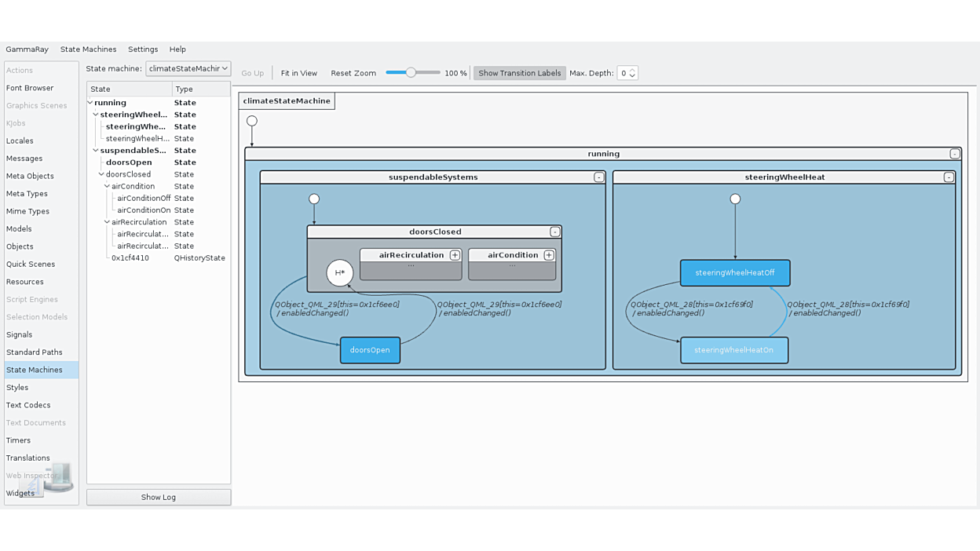
Task: Expand the airCondition state with plus icon
Action: [x=549, y=255]
